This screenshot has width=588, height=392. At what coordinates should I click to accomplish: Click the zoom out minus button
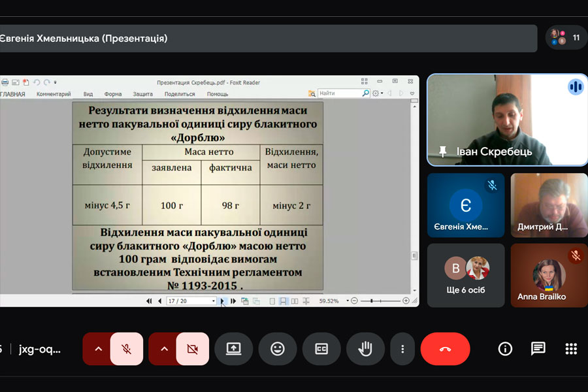354,301
